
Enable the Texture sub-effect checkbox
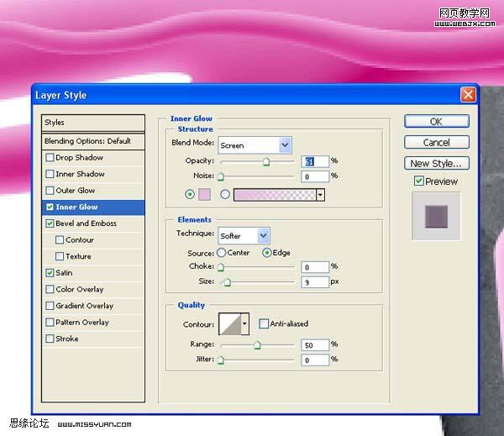pos(60,256)
